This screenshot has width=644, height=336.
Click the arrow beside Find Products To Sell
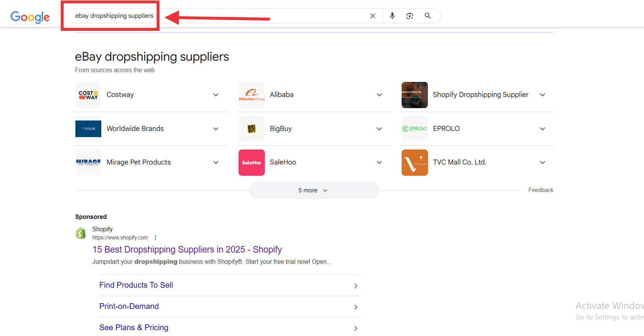point(356,286)
